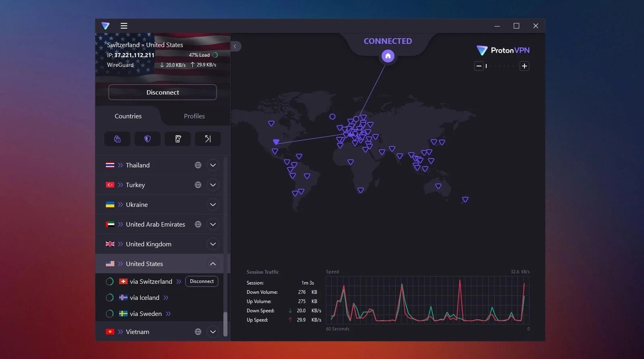Zoom out the map with minus button
The height and width of the screenshot is (359, 644).
click(x=479, y=66)
